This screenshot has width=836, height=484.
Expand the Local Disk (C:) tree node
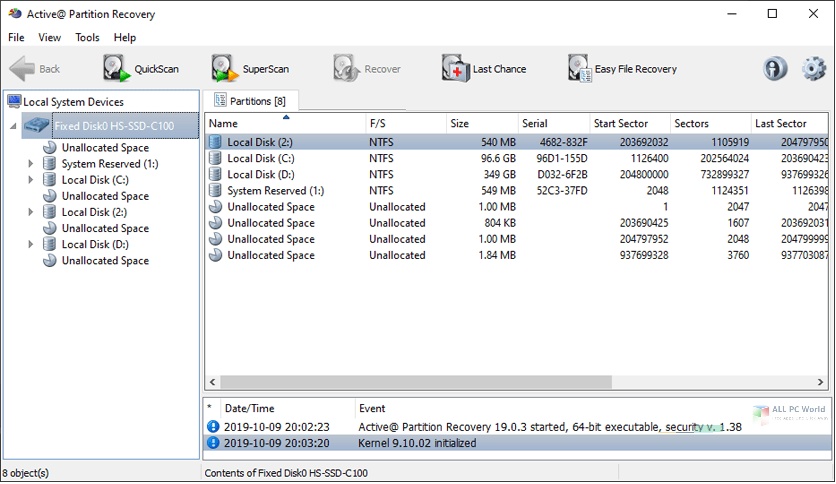point(31,180)
